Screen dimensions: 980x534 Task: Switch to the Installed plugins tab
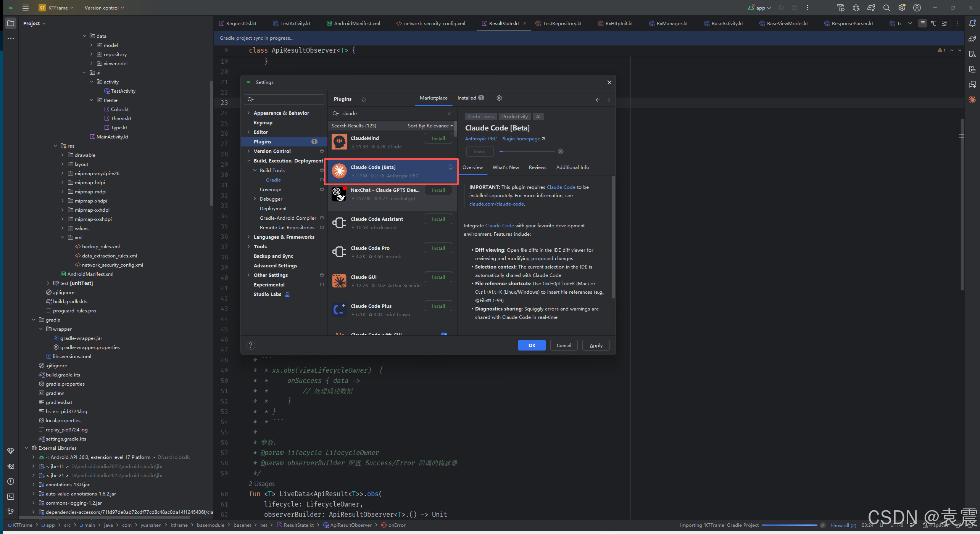tap(467, 98)
